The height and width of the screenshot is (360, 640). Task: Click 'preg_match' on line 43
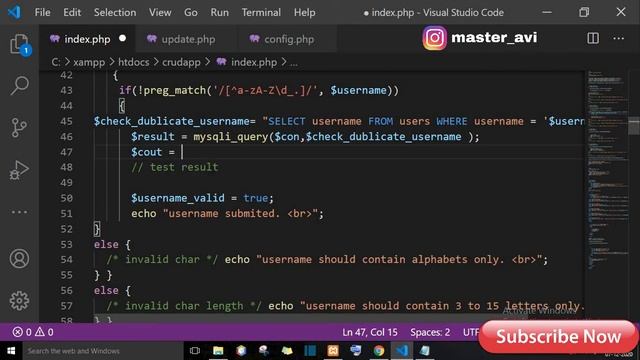coord(175,91)
